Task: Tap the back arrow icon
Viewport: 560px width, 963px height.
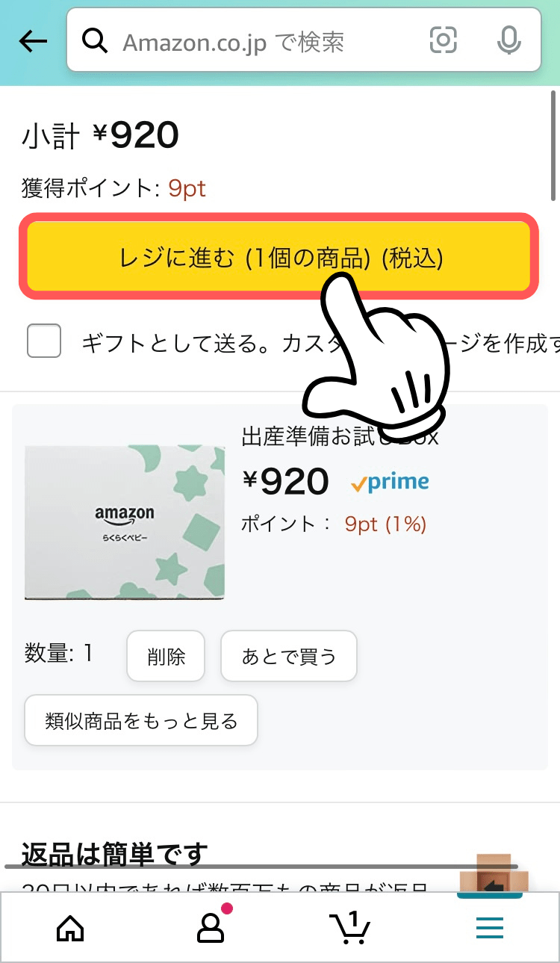Action: (x=33, y=42)
